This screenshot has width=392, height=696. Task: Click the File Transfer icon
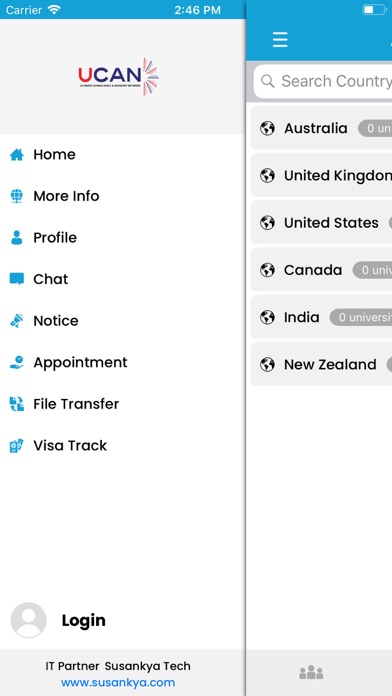tap(17, 404)
